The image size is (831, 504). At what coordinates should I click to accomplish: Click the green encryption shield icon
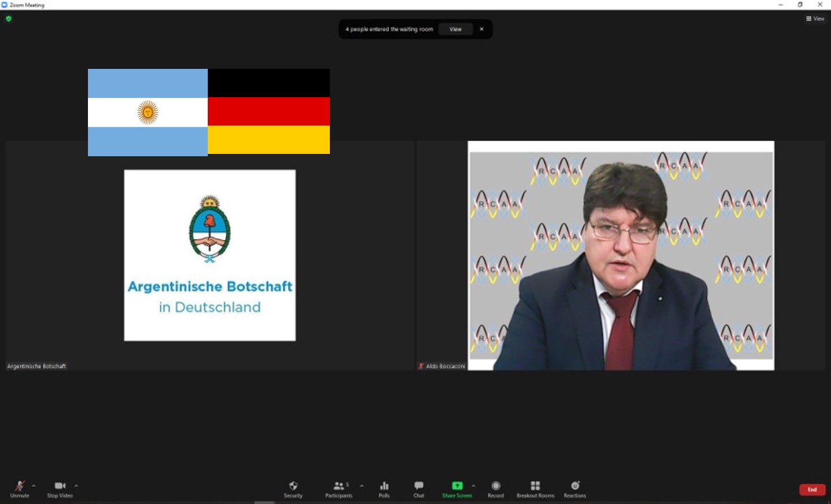[9, 19]
